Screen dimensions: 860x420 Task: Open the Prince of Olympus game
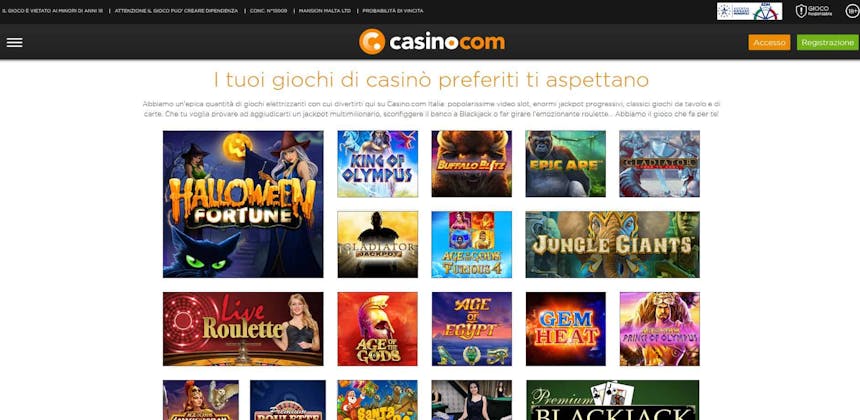tap(660, 328)
